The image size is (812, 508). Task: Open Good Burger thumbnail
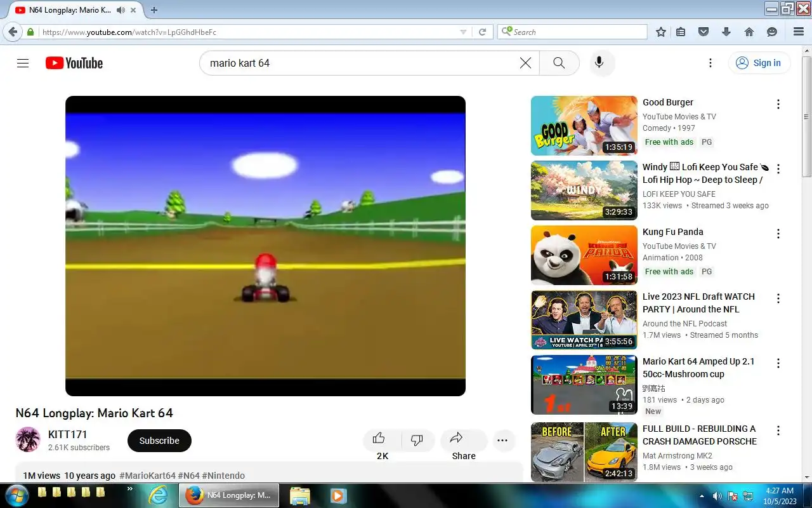click(x=584, y=126)
